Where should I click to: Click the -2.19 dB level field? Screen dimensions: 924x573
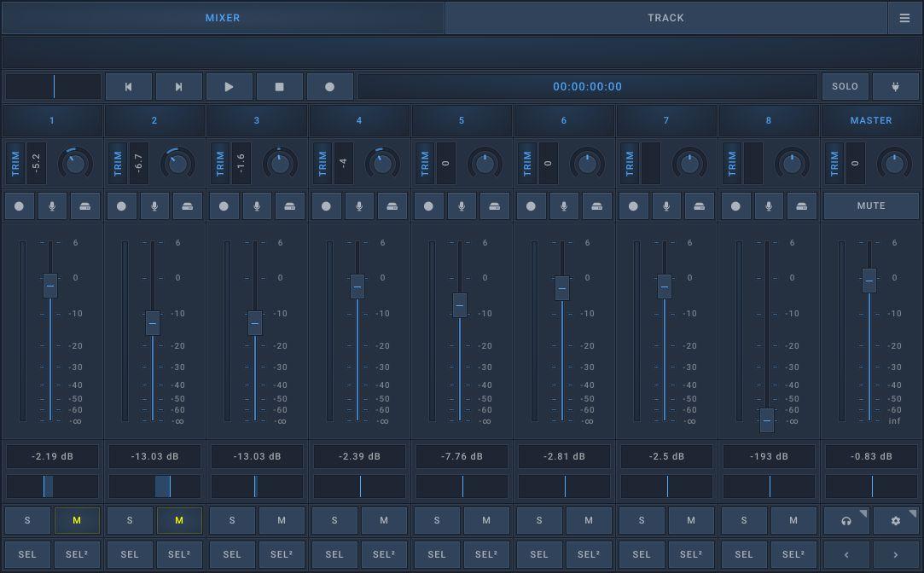click(x=52, y=456)
